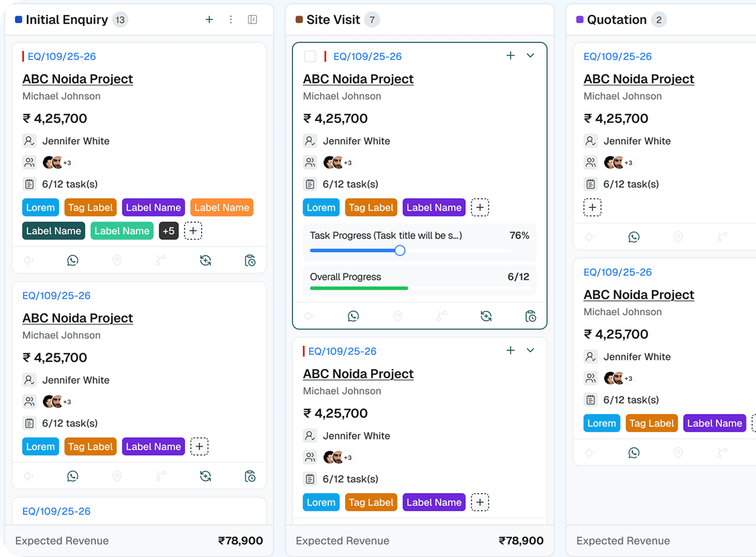Open WhatsApp on the Quotation card without labels

(x=634, y=237)
